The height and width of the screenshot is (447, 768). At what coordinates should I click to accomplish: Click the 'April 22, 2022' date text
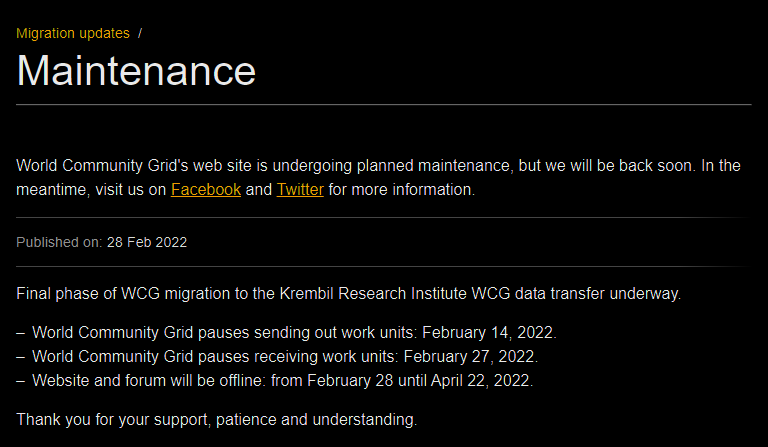480,380
